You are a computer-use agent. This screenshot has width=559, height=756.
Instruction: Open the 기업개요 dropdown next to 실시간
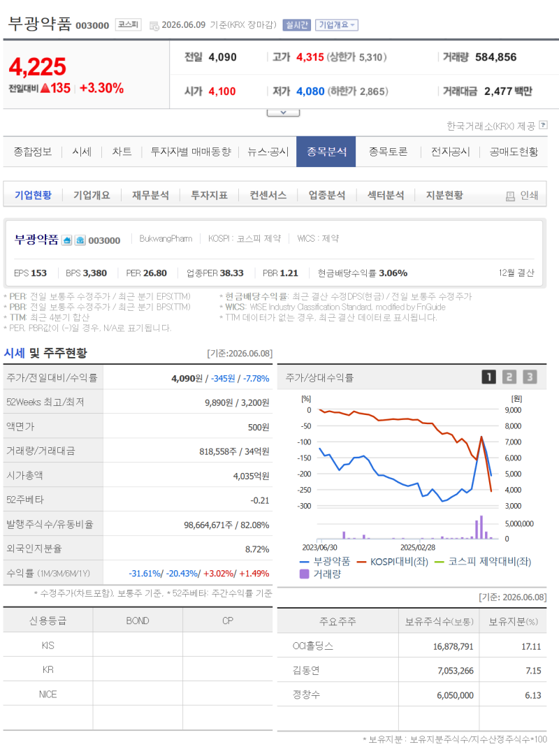337,25
